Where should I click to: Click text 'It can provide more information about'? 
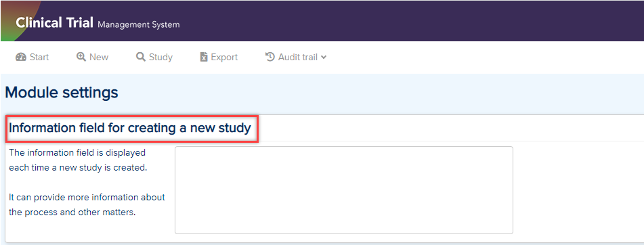click(x=87, y=197)
